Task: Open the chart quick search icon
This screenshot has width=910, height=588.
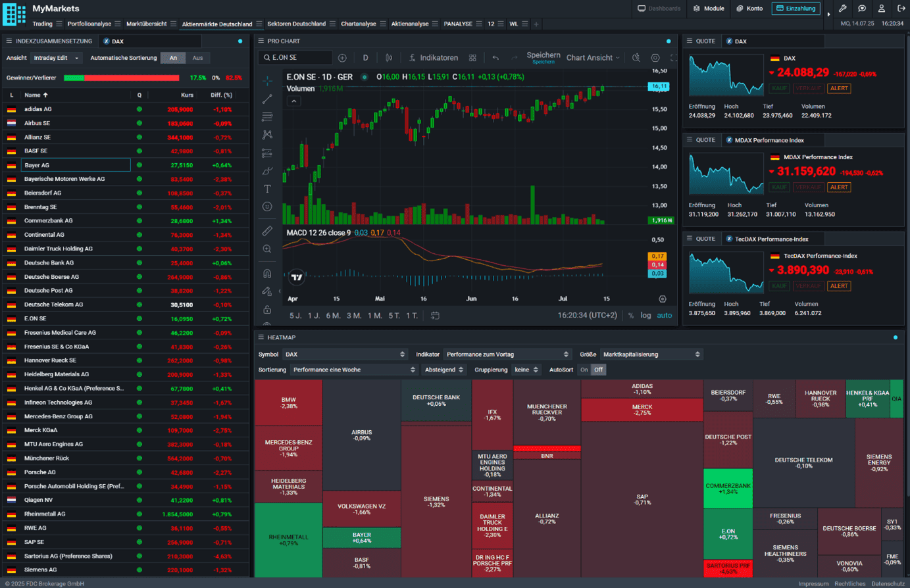Action: pyautogui.click(x=636, y=58)
